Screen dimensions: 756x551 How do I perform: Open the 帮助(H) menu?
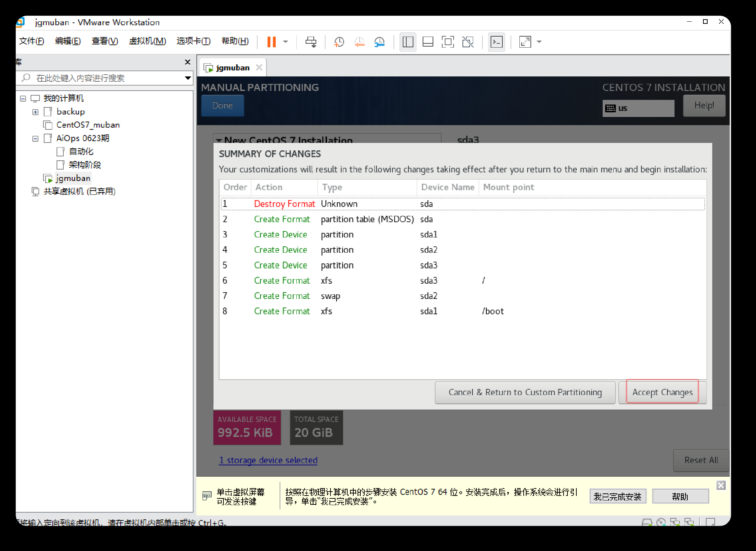[x=235, y=41]
